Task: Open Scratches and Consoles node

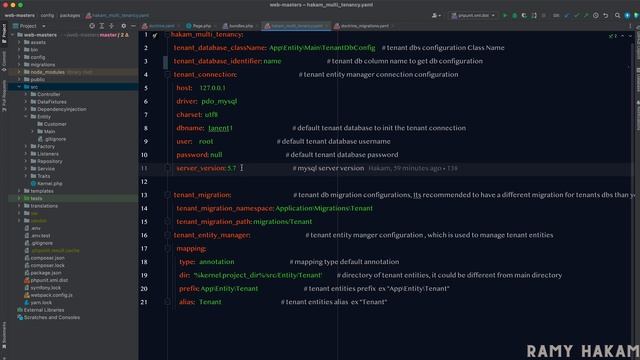Action: pyautogui.click(x=48, y=317)
